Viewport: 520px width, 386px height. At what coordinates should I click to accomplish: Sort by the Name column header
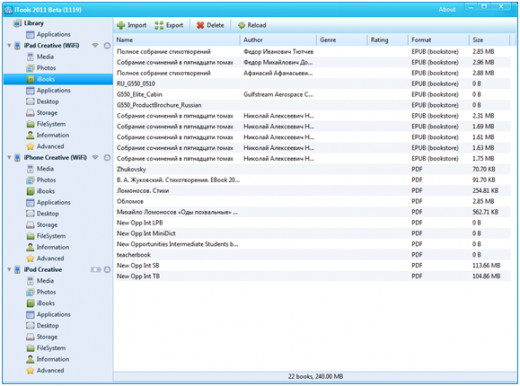tap(177, 40)
